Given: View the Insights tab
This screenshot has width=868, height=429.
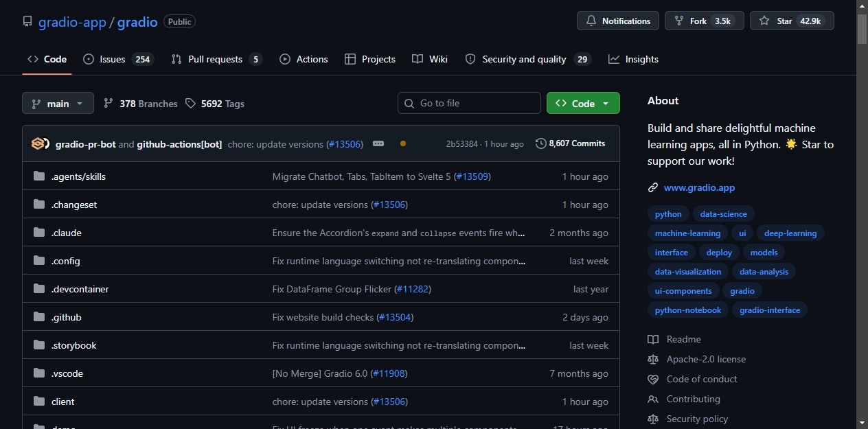Looking at the screenshot, I should tap(633, 59).
